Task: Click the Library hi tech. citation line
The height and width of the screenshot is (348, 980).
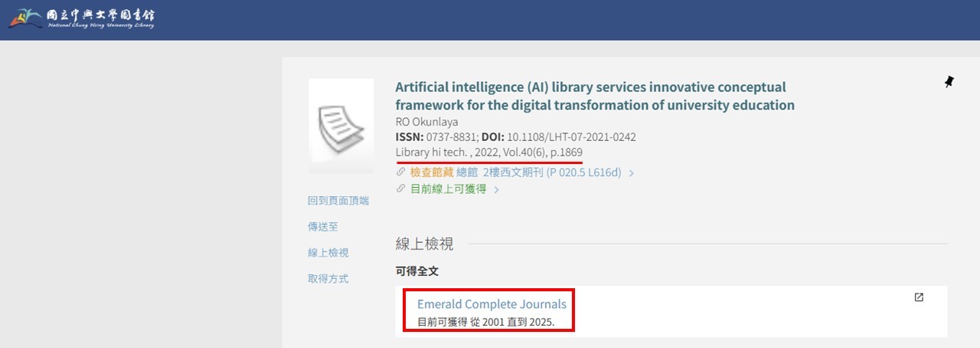Action: 488,153
